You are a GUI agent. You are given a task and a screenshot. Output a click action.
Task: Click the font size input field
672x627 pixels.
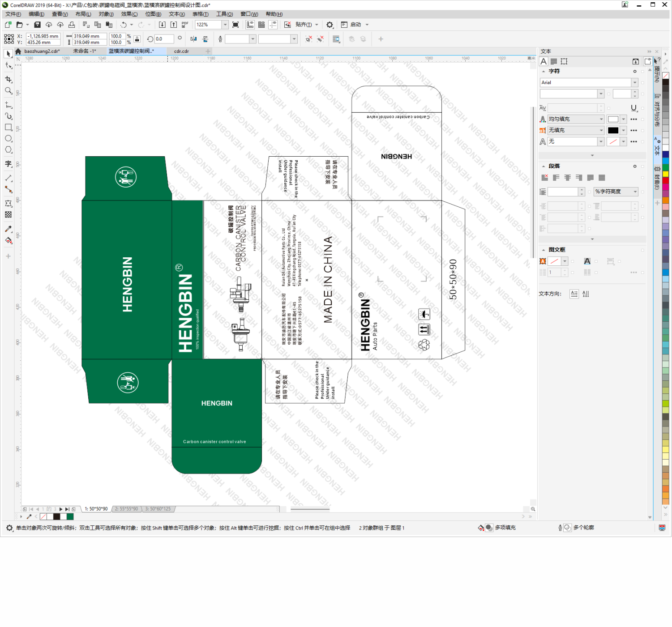[x=622, y=94]
